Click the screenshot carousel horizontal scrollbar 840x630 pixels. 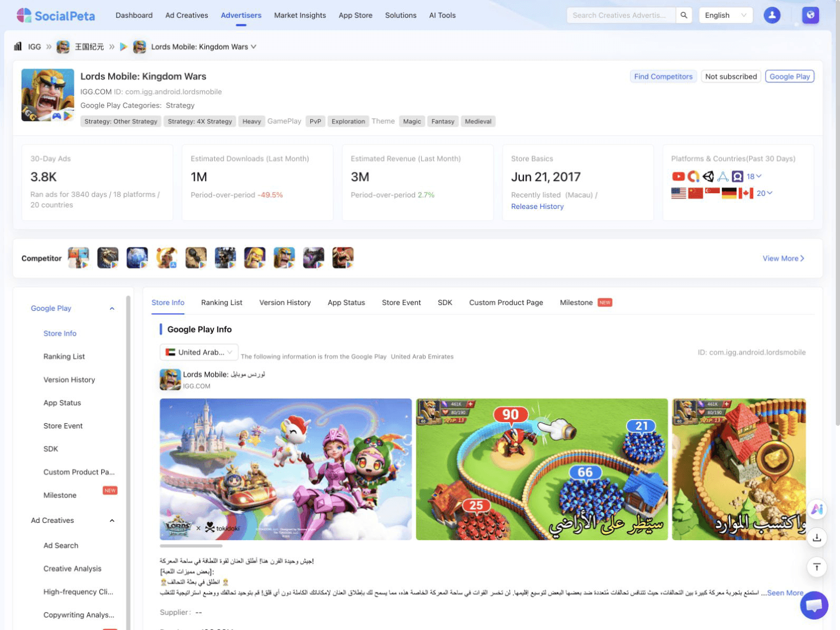(191, 546)
